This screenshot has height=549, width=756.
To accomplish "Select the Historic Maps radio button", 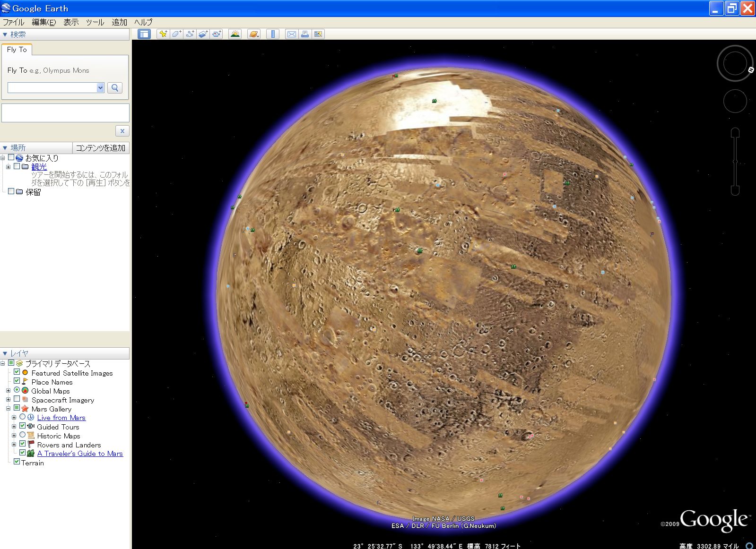I will coord(23,435).
